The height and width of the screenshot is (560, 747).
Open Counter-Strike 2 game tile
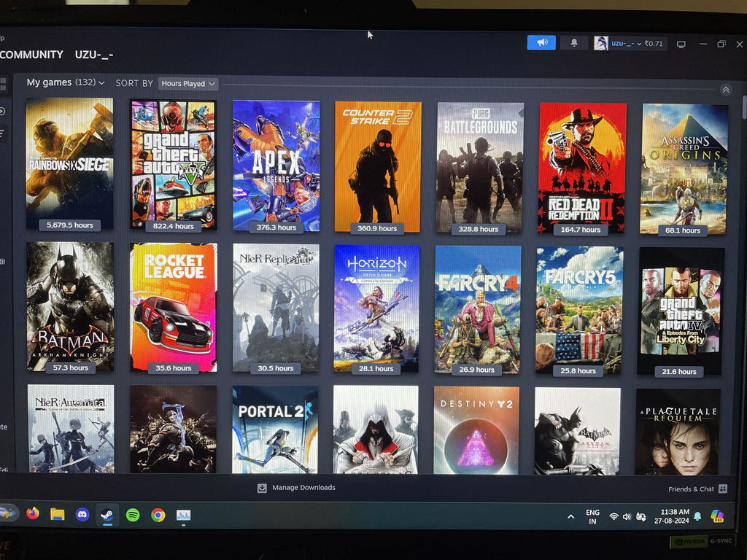click(378, 167)
